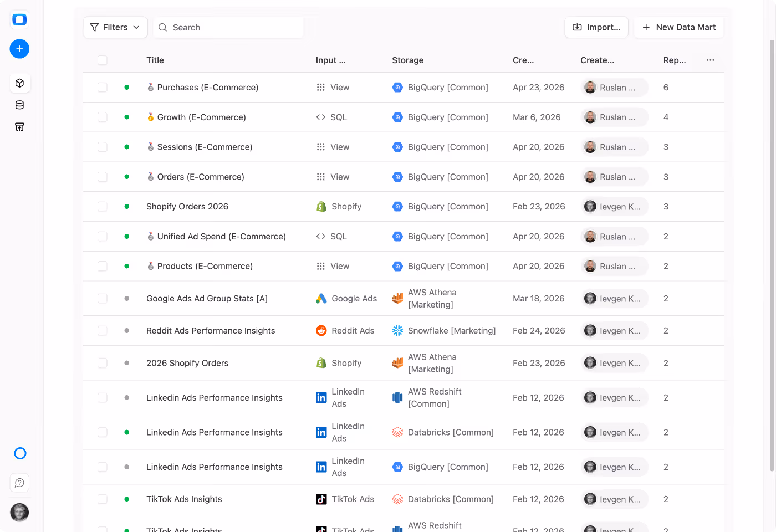The image size is (776, 532).
Task: Click the Ruslan creator chip in Orders row
Action: click(615, 177)
